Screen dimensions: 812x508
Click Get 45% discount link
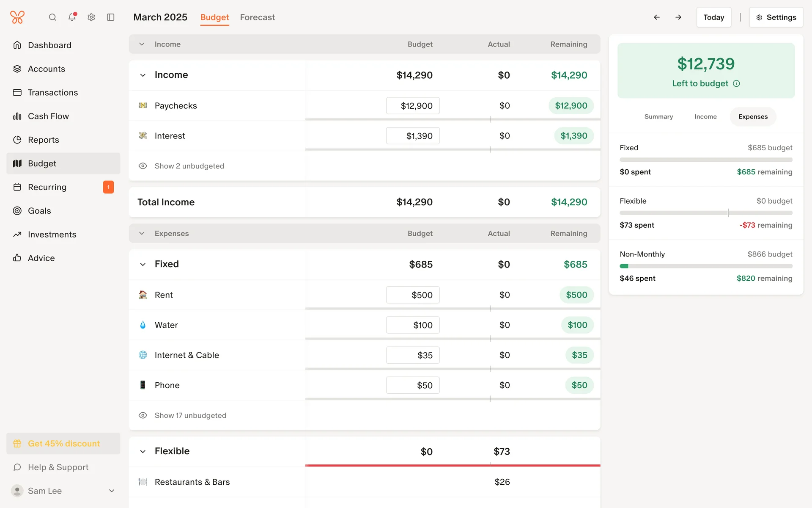63,444
